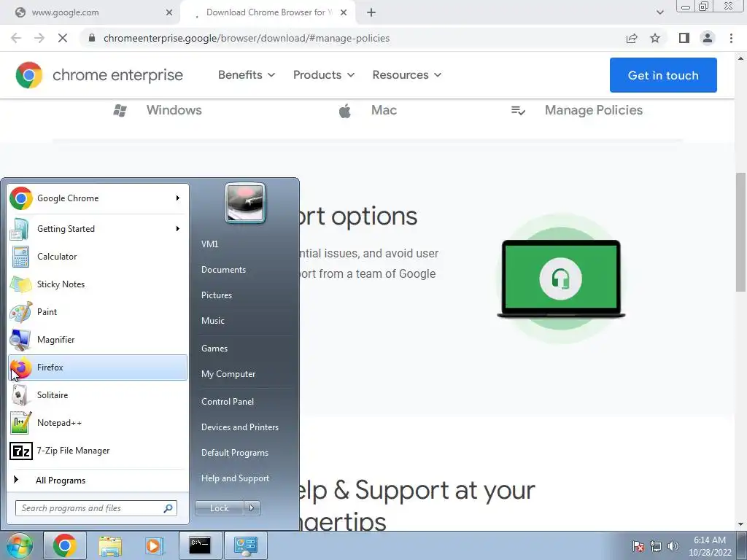The image size is (747, 560).
Task: Toggle Chrome side panel
Action: click(x=684, y=38)
